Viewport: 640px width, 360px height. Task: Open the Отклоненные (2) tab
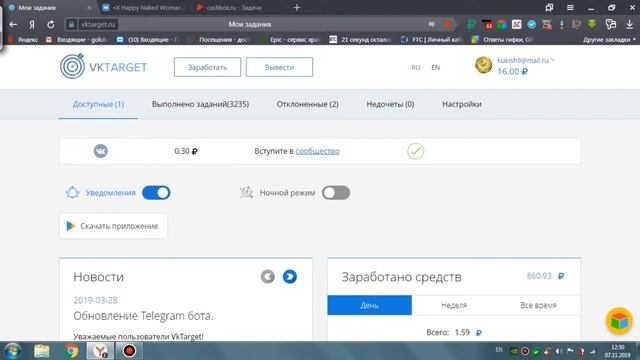click(x=308, y=104)
